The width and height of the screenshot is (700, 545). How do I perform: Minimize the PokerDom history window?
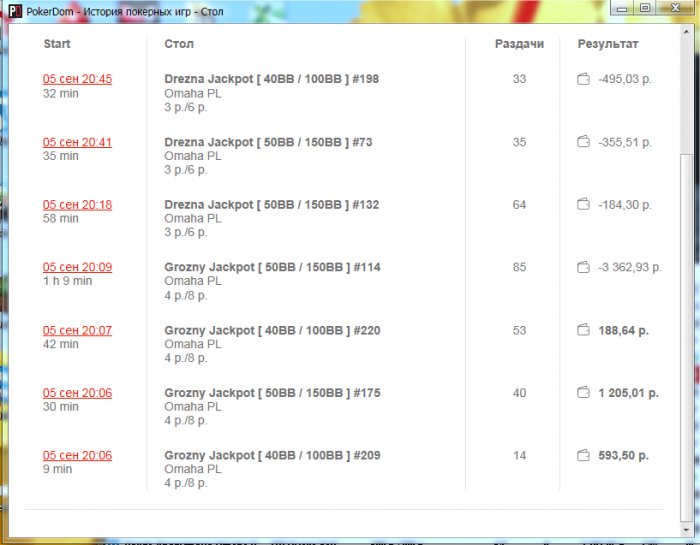coord(622,8)
